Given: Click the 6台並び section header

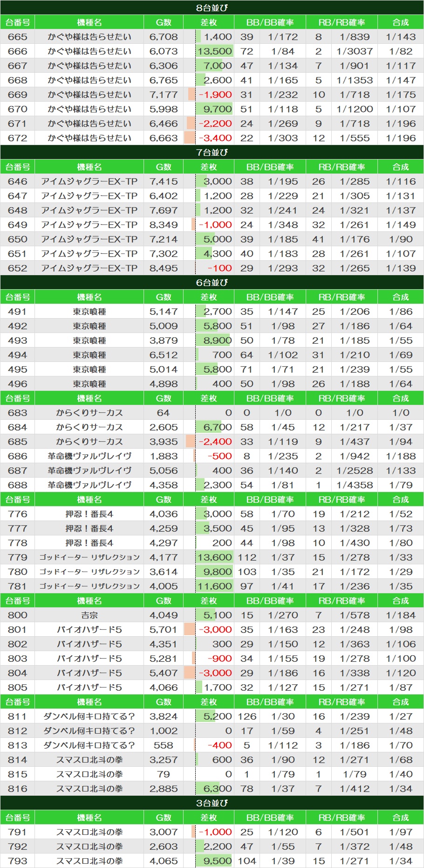Looking at the screenshot, I should coord(212,282).
